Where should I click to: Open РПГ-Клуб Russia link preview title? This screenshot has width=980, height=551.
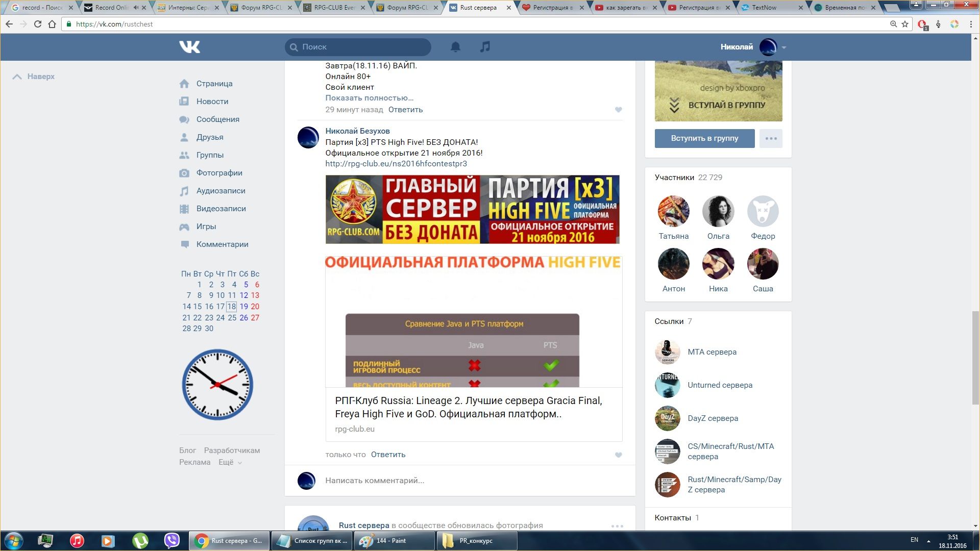(x=469, y=407)
